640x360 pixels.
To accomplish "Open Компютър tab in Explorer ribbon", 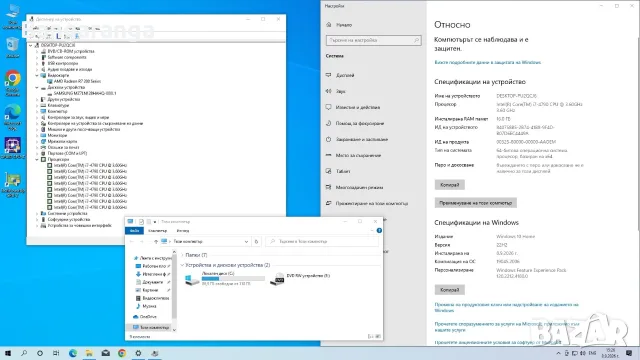I will pos(158,231).
